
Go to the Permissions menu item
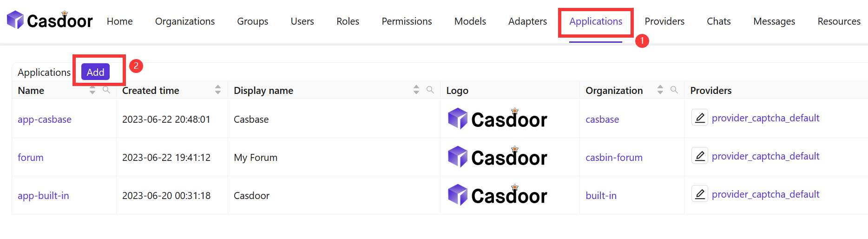click(407, 21)
